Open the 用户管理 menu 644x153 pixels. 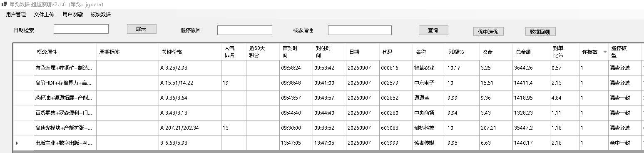click(x=16, y=15)
